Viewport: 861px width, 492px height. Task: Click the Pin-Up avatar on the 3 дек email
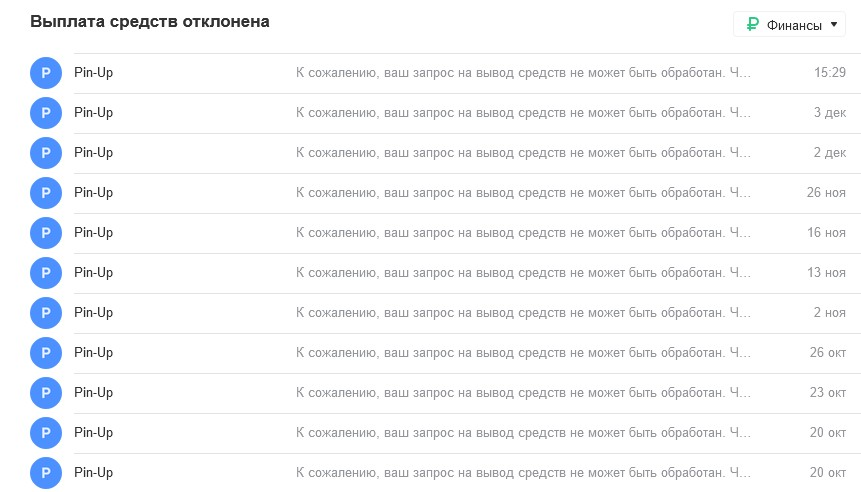46,113
